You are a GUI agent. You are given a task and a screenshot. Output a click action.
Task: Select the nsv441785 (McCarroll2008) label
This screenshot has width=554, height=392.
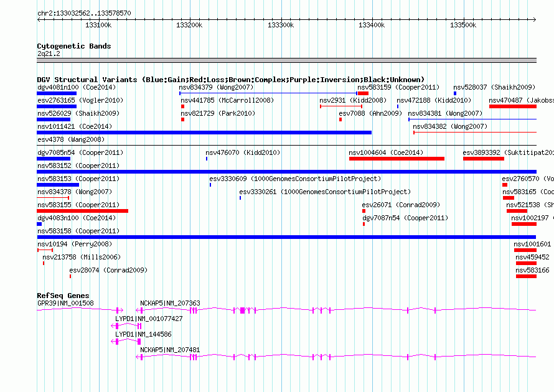click(227, 100)
